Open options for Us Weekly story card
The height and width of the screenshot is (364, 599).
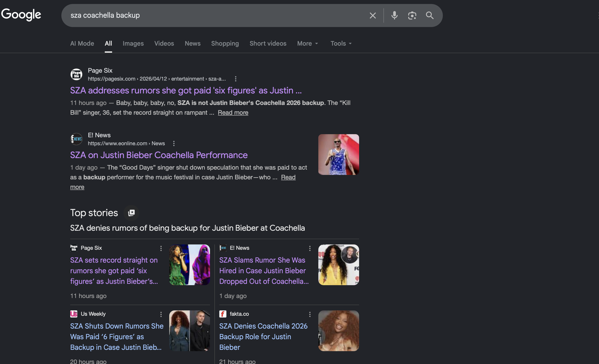161,314
